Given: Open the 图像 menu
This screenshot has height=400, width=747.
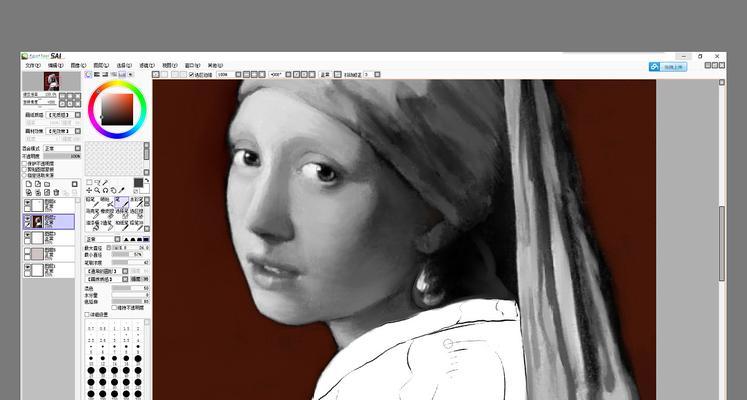Looking at the screenshot, I should point(79,65).
